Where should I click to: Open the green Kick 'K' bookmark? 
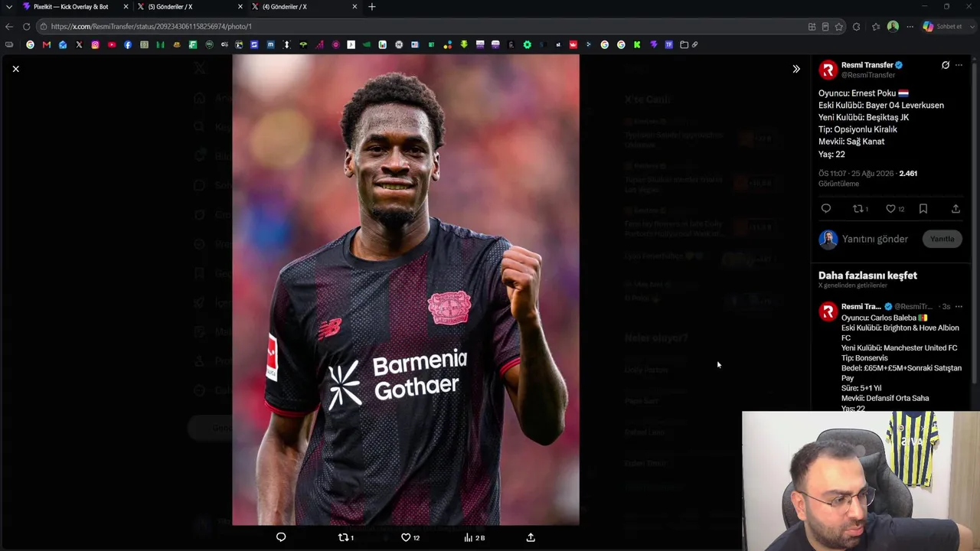[x=637, y=44]
